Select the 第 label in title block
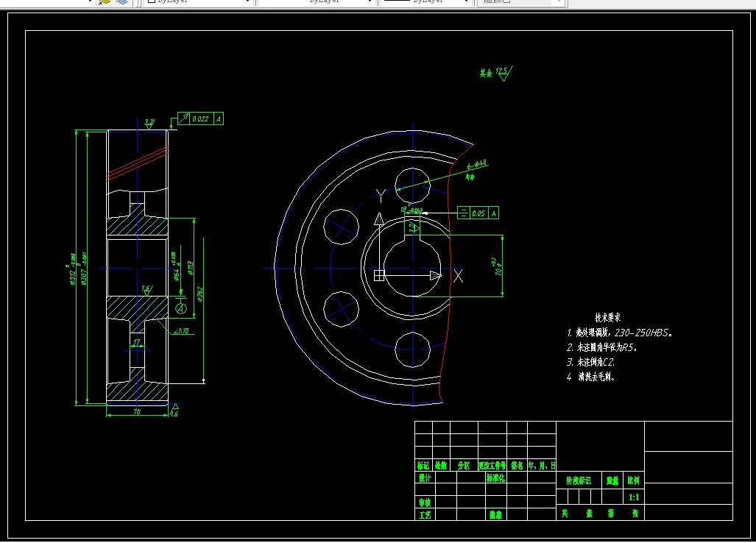This screenshot has height=543, width=756. click(x=611, y=514)
